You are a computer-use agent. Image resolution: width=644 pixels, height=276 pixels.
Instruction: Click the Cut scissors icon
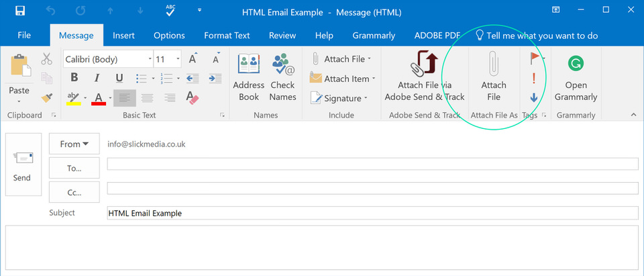pyautogui.click(x=46, y=59)
